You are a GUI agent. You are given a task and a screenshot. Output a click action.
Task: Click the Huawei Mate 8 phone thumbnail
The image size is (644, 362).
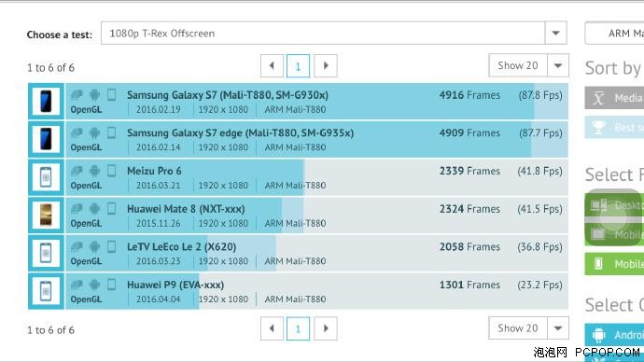coord(46,216)
